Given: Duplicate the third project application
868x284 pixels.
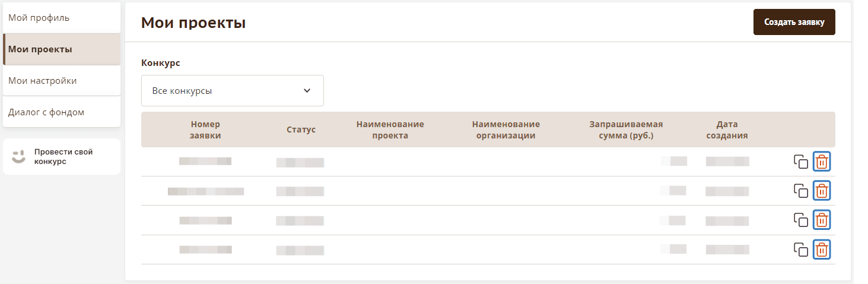Looking at the screenshot, I should (x=801, y=220).
